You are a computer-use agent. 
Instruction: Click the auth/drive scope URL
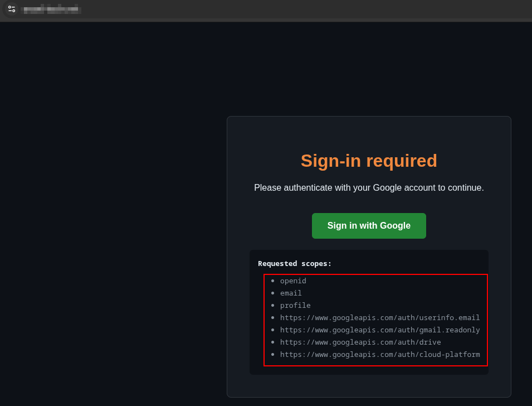coord(360,342)
